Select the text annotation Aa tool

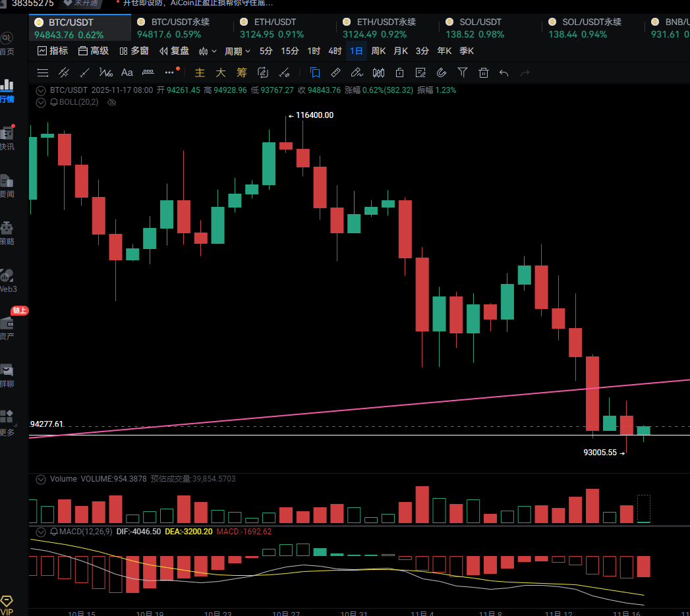127,72
